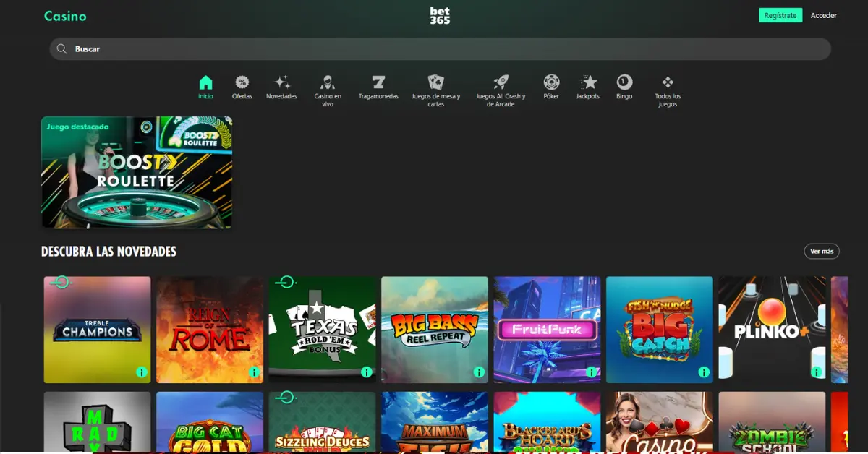Open the Big Bass Reel Repeat tile
Screen dimensions: 868x454
point(435,330)
